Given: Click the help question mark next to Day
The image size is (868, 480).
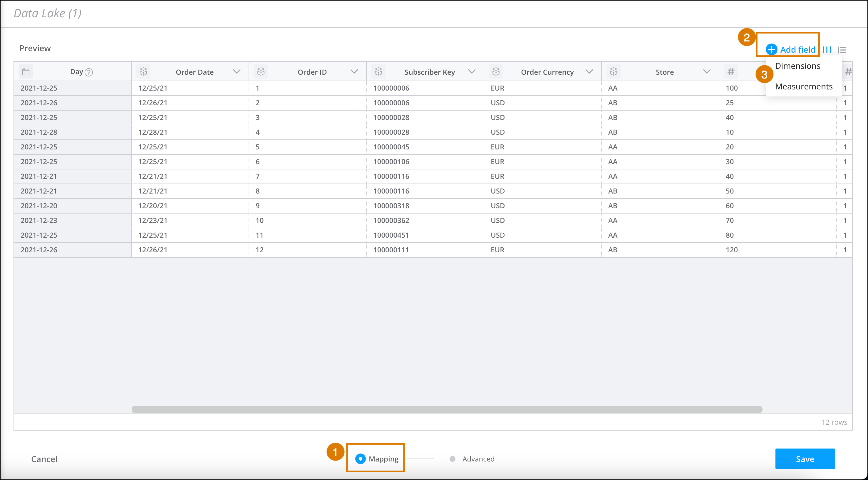Looking at the screenshot, I should coord(89,72).
